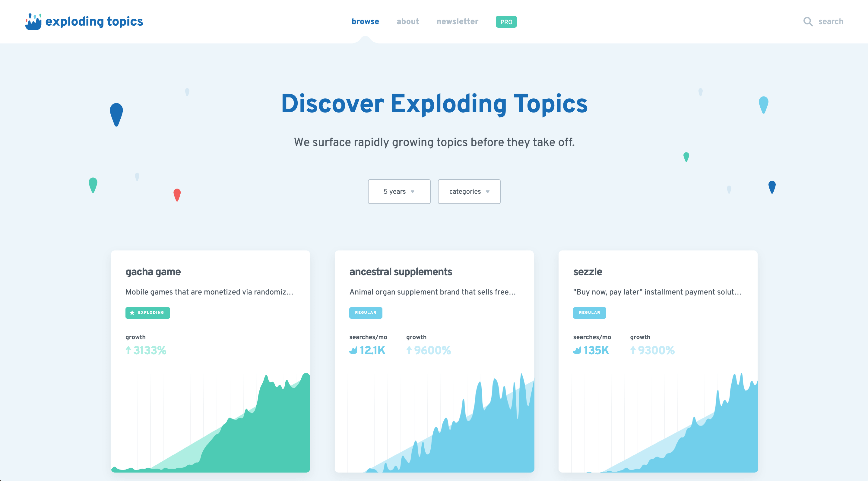Select the browse nav tab
Screen dimensions: 868x481
pyautogui.click(x=365, y=21)
